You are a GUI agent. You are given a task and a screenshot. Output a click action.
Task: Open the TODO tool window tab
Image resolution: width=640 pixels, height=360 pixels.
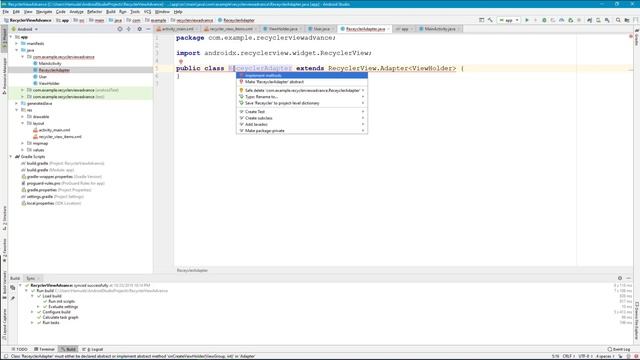click(x=20, y=349)
